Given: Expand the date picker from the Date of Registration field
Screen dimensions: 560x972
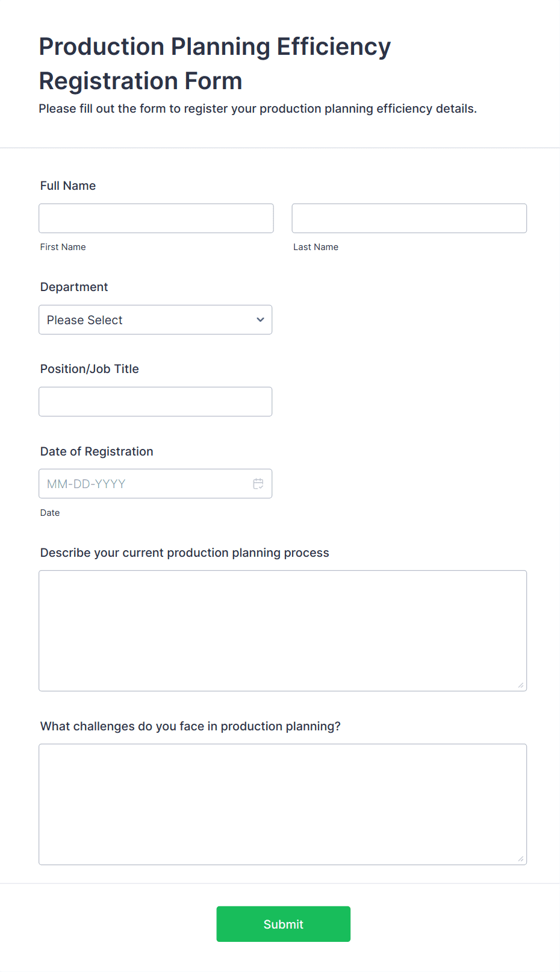Looking at the screenshot, I should (258, 483).
